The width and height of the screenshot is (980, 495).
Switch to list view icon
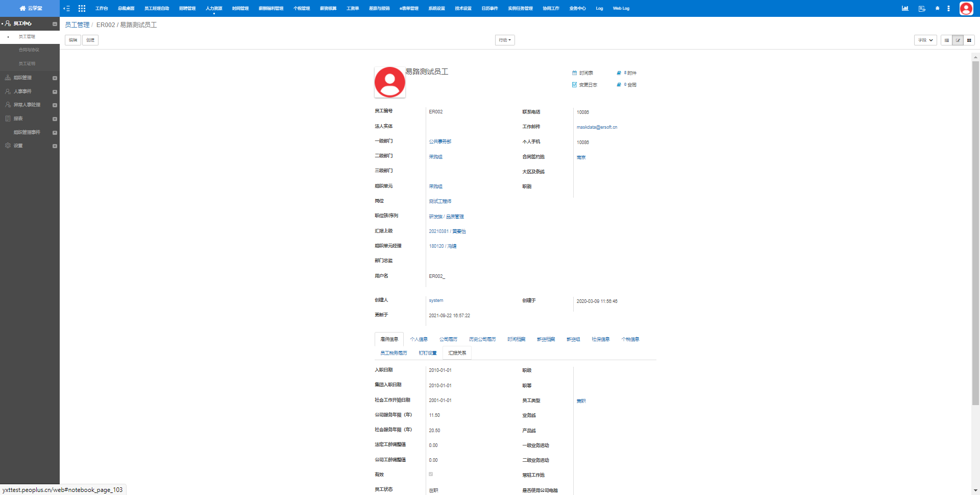pyautogui.click(x=947, y=40)
